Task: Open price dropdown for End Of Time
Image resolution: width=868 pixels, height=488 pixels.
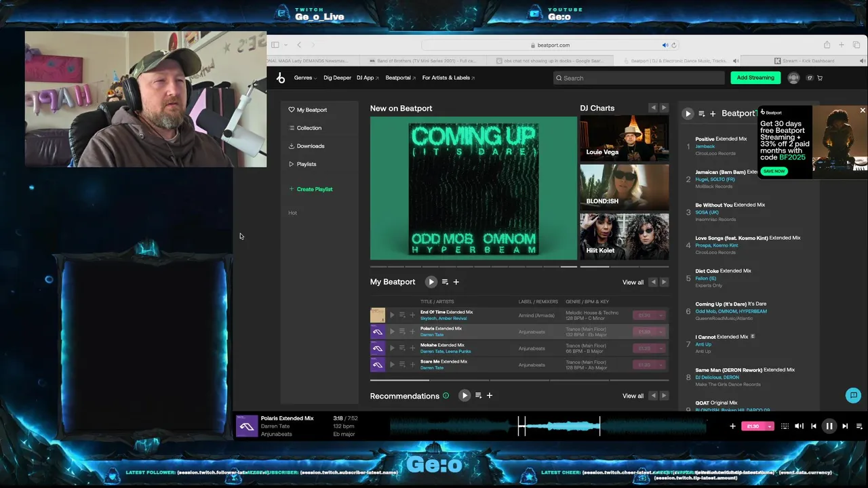Action: coord(661,315)
